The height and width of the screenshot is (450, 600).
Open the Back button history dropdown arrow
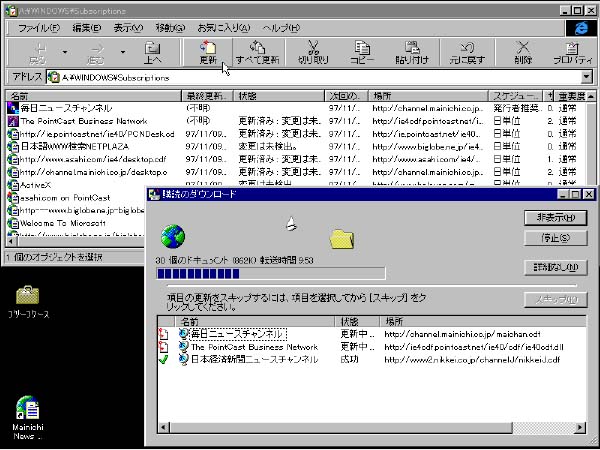(x=65, y=52)
